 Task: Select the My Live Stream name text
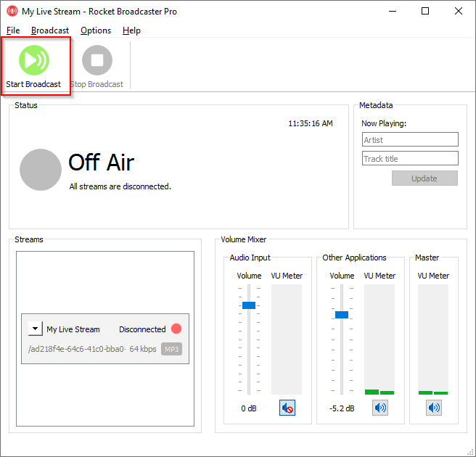click(x=73, y=329)
